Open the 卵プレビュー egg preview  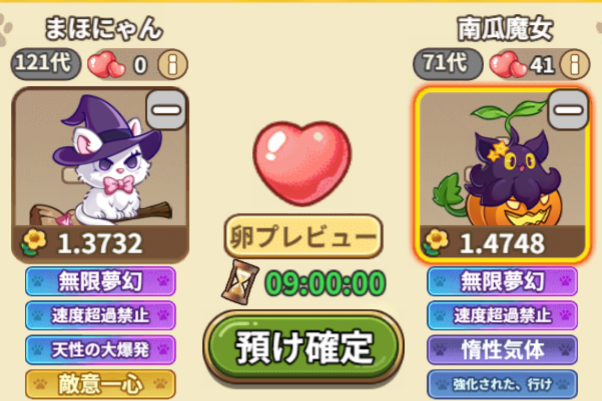(x=303, y=236)
